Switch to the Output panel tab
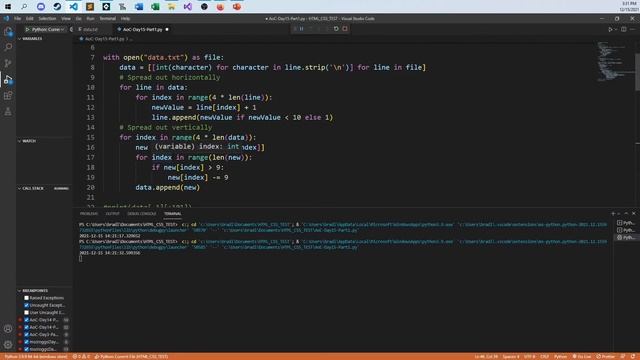The height and width of the screenshot is (360, 640). click(112, 213)
